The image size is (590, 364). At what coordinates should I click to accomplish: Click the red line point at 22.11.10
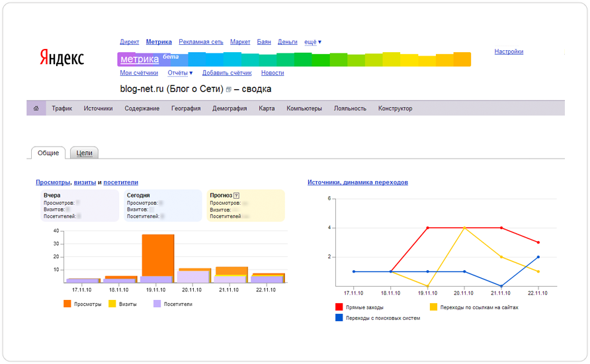click(538, 242)
